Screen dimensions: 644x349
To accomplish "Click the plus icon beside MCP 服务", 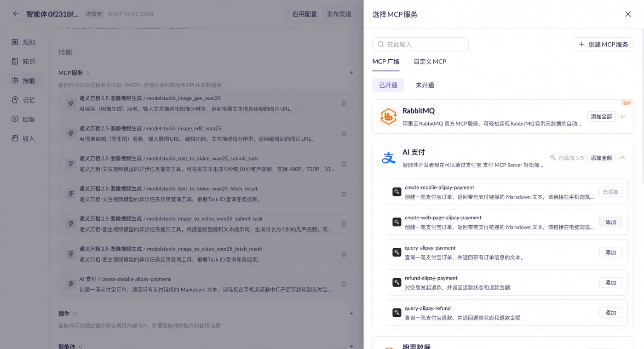I will 351,73.
